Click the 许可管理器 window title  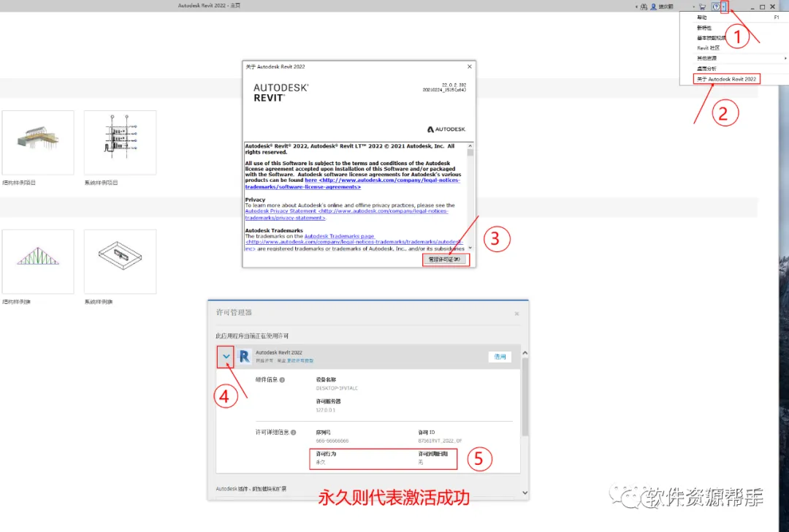point(234,313)
